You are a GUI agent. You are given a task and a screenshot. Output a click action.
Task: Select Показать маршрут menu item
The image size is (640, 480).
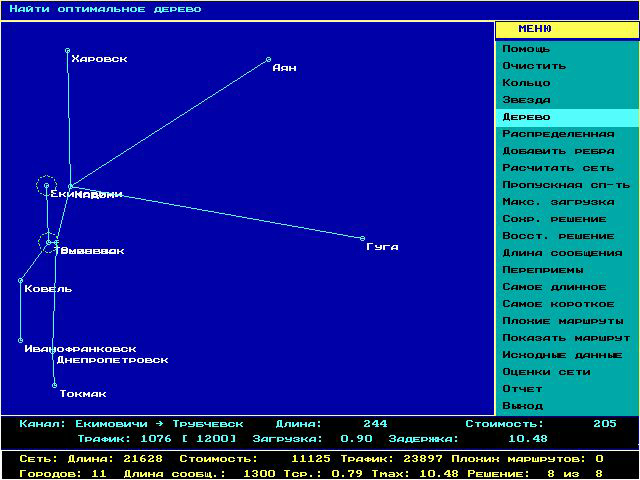click(567, 338)
